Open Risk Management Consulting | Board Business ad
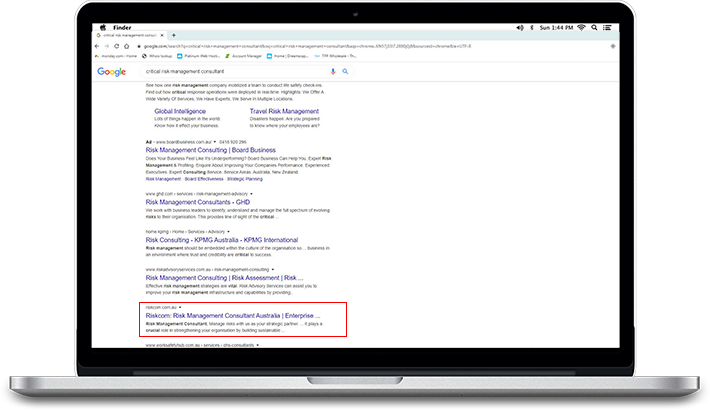Screen dimensions: 710x410 211,150
